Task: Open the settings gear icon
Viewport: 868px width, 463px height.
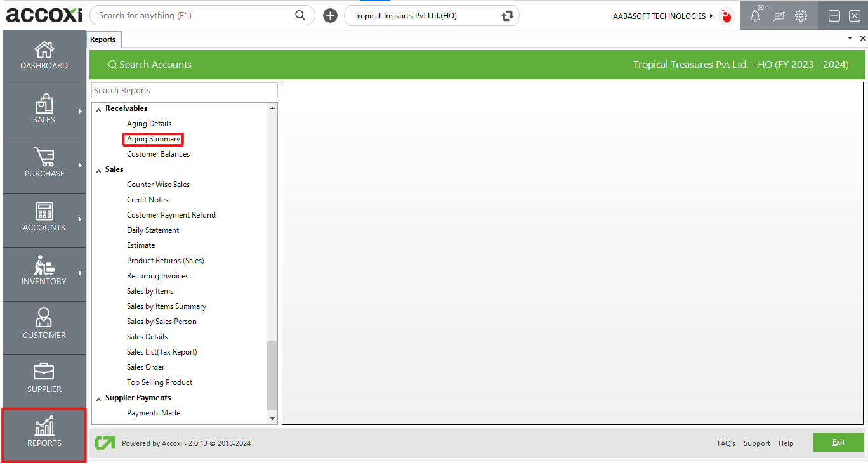Action: pyautogui.click(x=801, y=16)
